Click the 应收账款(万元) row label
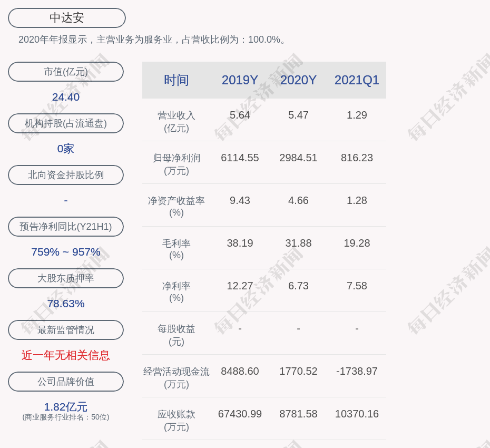This screenshot has width=490, height=448. tap(177, 421)
